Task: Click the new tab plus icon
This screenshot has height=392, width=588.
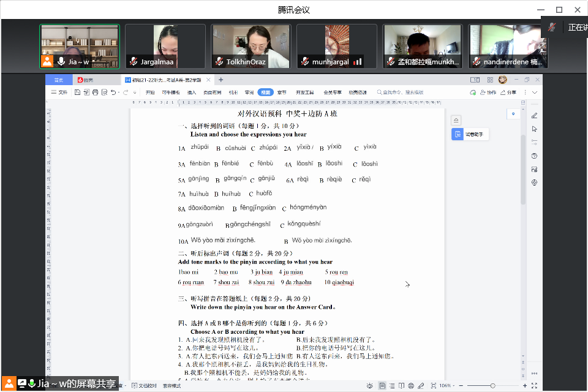Action: coord(221,80)
